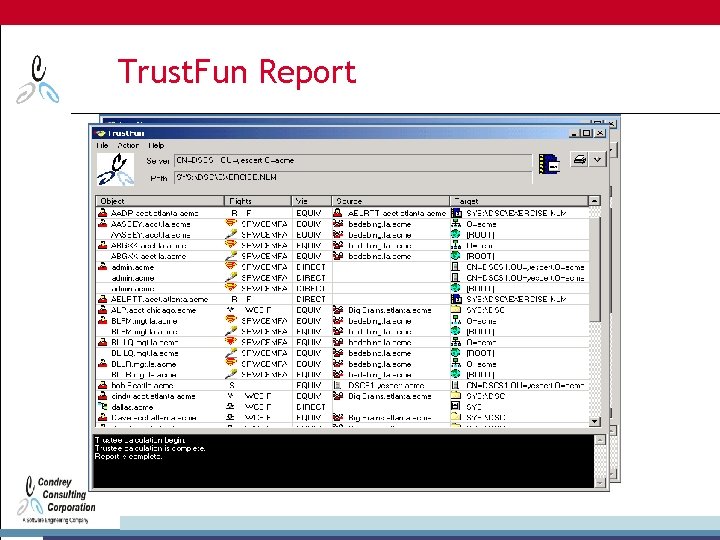This screenshot has height=540, width=720.
Task: Click the server icon in first admin.acme row's Target
Action: [455, 267]
